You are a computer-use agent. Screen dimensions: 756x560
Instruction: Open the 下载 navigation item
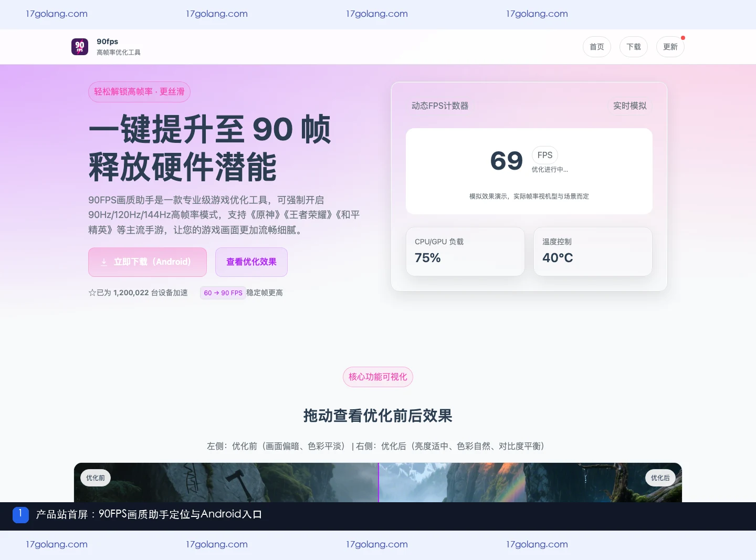coord(634,47)
